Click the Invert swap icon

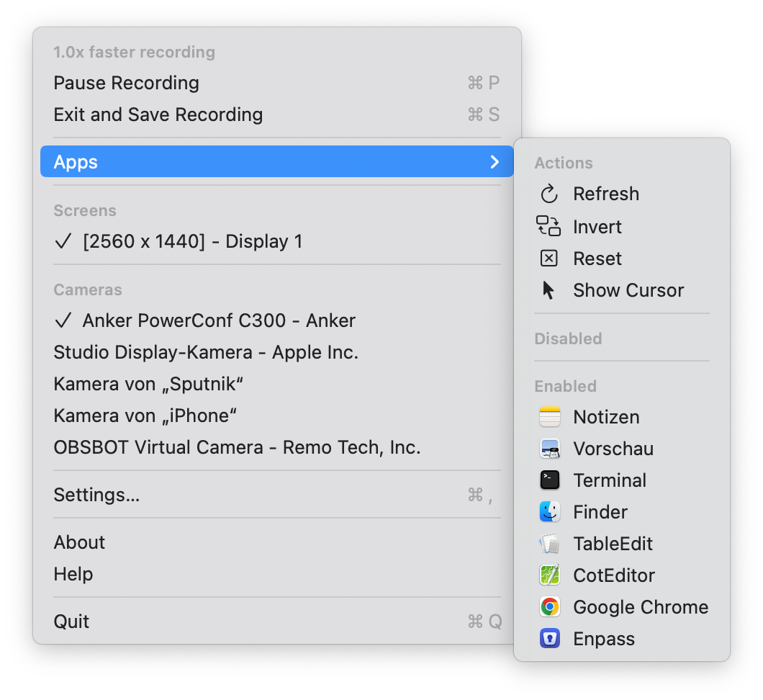tap(548, 226)
